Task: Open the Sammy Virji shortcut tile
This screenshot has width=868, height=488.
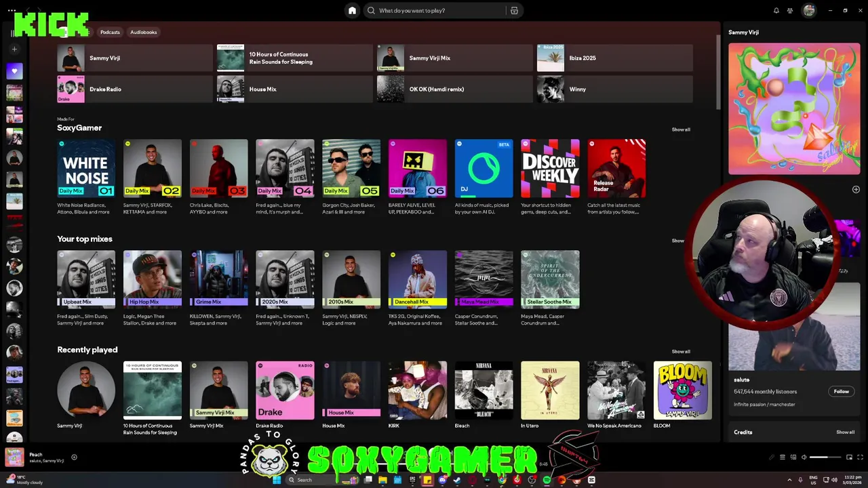Action: [x=135, y=58]
